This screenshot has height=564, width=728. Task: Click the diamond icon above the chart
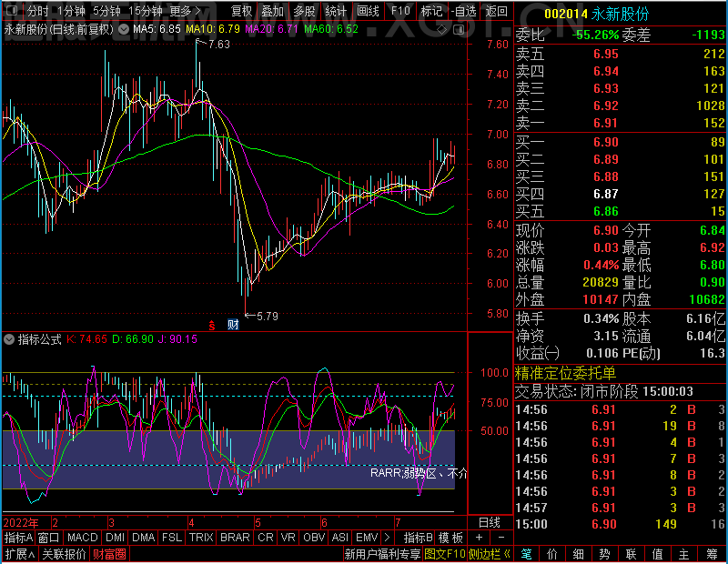(441, 30)
